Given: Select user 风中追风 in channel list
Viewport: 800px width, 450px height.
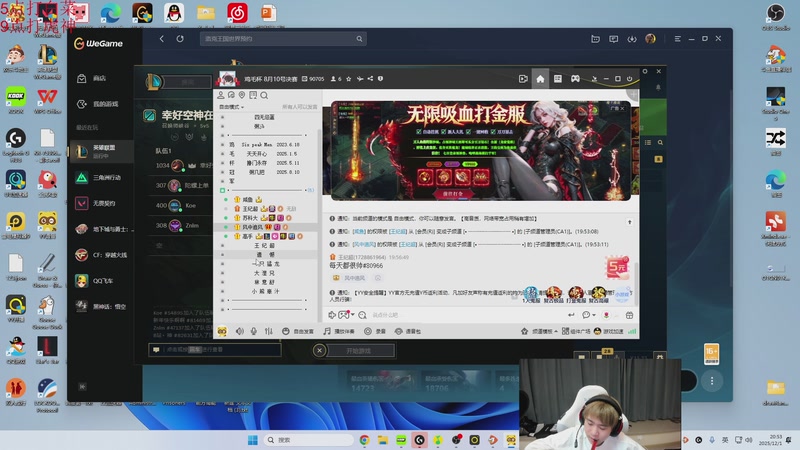Looking at the screenshot, I should point(253,227).
